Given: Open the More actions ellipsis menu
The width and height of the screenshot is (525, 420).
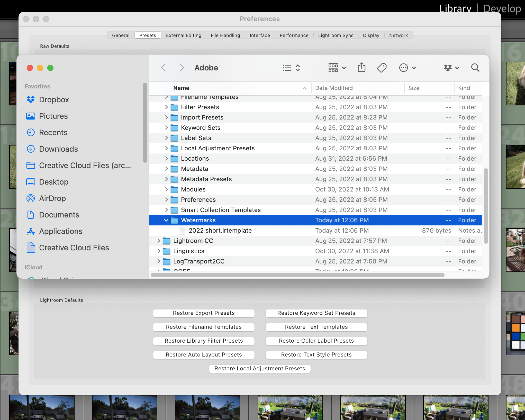Looking at the screenshot, I should point(404,68).
